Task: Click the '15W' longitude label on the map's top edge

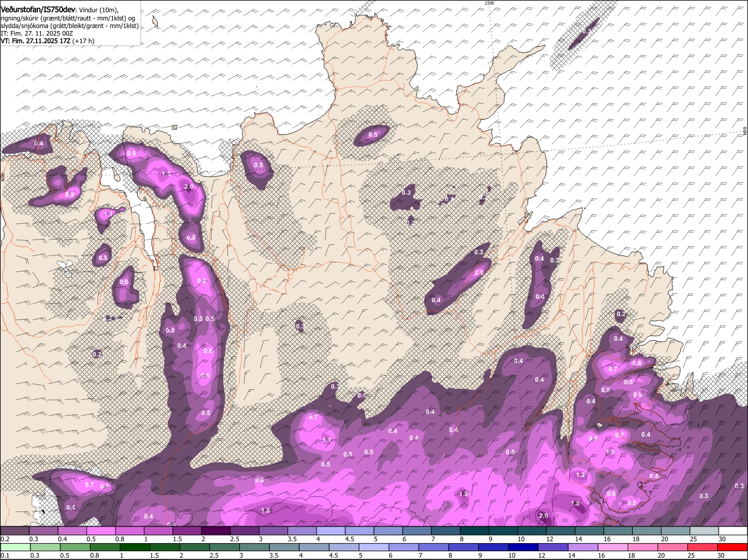Action: tap(489, 3)
